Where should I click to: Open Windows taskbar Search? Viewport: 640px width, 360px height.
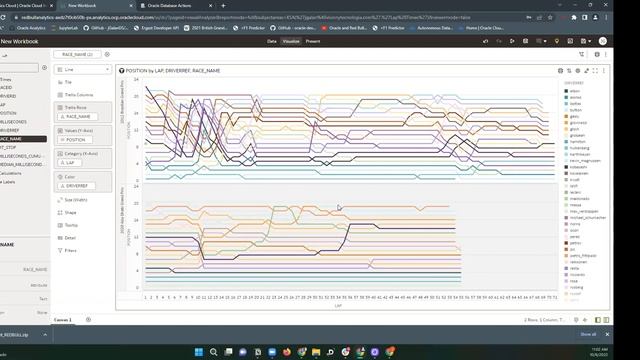pos(213,352)
